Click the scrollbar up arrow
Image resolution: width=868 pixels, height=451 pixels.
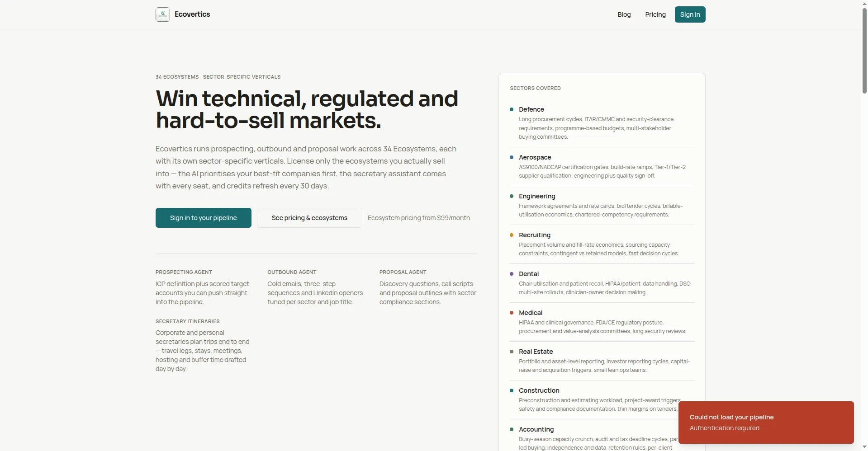pos(864,4)
